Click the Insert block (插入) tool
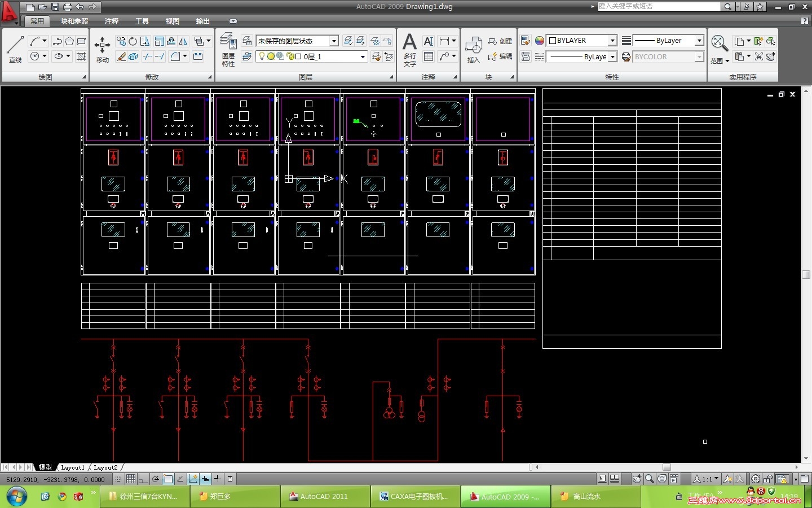Image resolution: width=812 pixels, height=508 pixels. (473, 50)
